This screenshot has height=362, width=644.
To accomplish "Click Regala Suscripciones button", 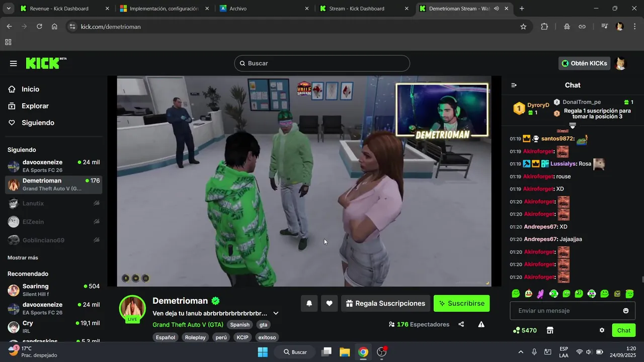I will click(385, 303).
